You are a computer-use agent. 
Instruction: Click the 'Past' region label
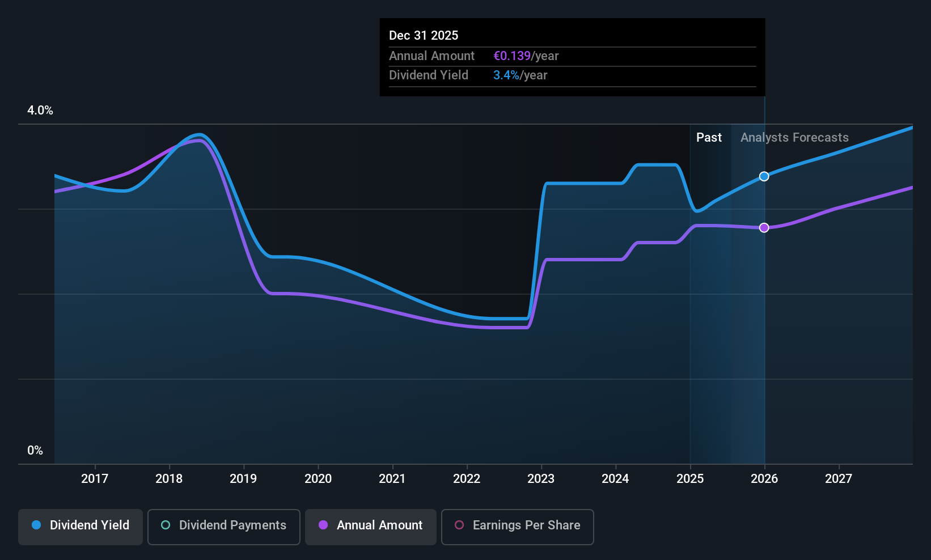709,138
